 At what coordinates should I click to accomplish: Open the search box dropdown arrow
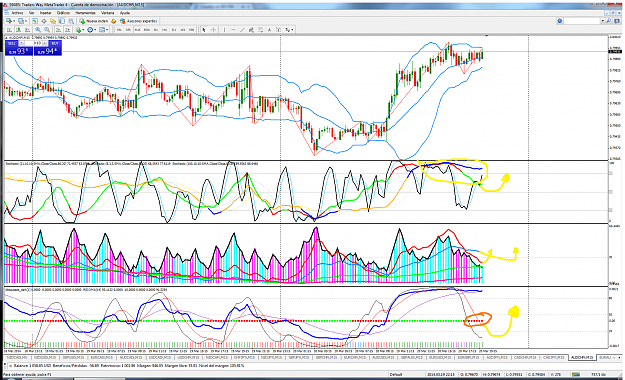click(603, 21)
